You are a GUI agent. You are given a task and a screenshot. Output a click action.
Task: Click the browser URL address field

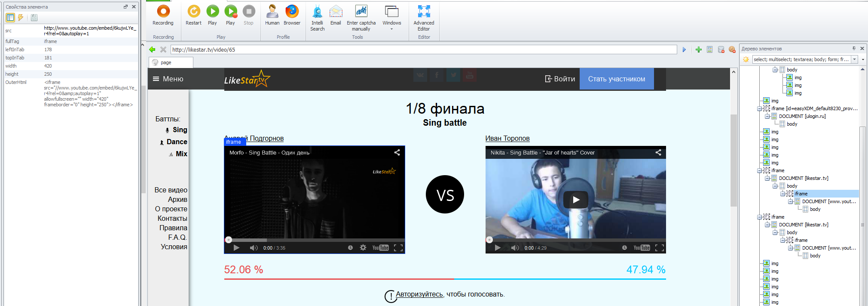pos(423,49)
